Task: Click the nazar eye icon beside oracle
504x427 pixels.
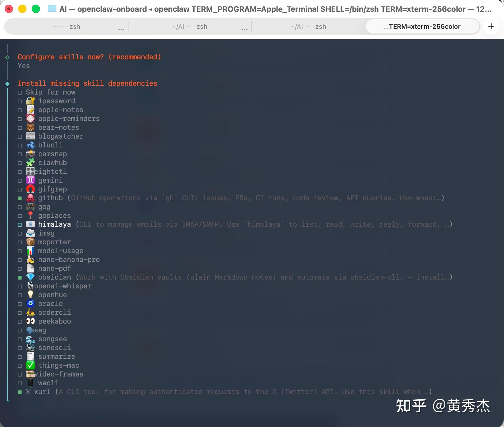Action: click(31, 304)
